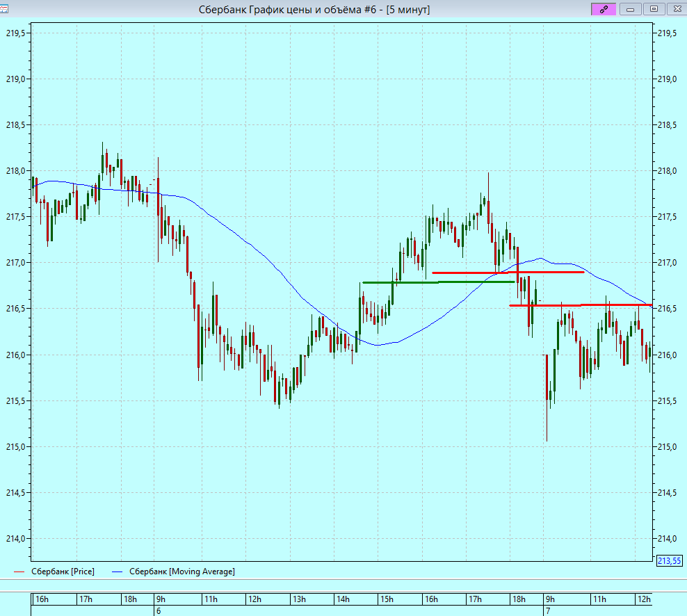Image resolution: width=687 pixels, height=616 pixels.
Task: Select the green horizontal level line
Action: pos(438,282)
